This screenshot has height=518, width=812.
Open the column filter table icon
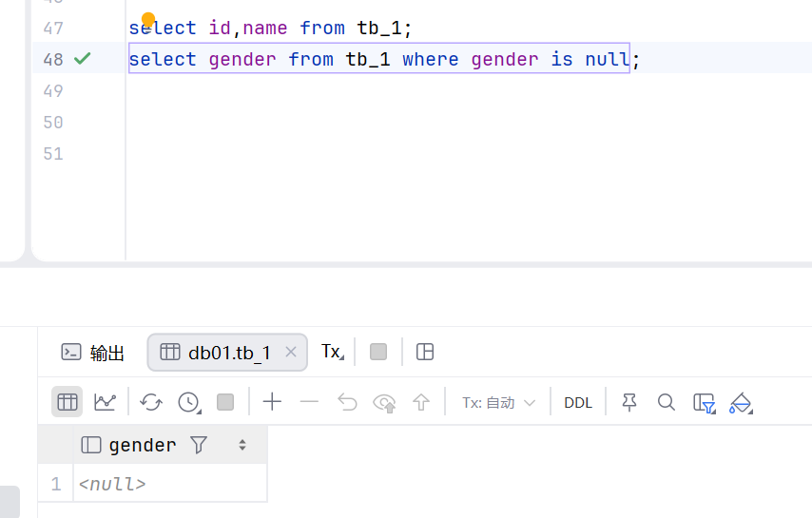point(705,403)
